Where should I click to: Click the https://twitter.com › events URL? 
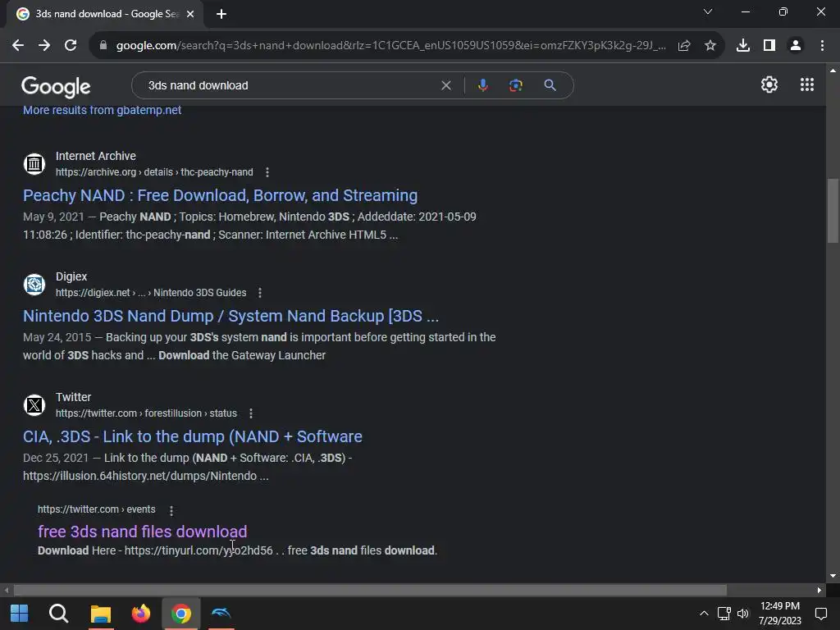[97, 509]
